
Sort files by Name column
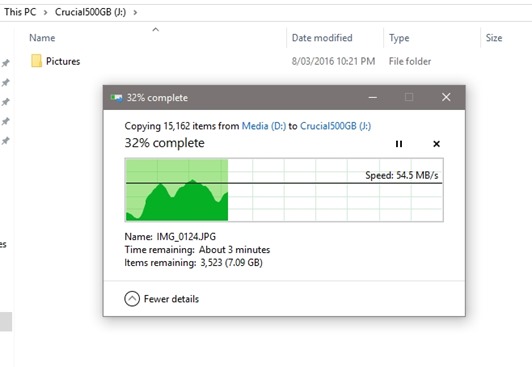(42, 38)
